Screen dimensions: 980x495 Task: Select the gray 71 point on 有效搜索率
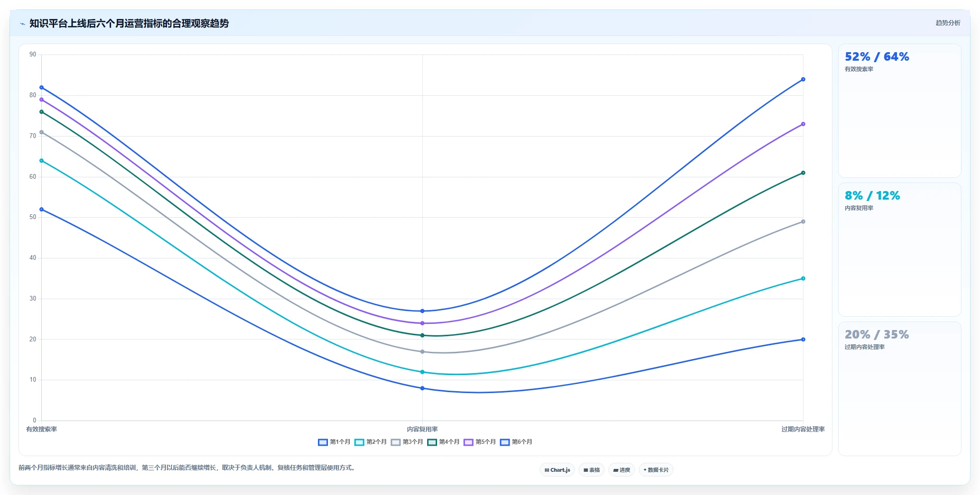[x=42, y=132]
